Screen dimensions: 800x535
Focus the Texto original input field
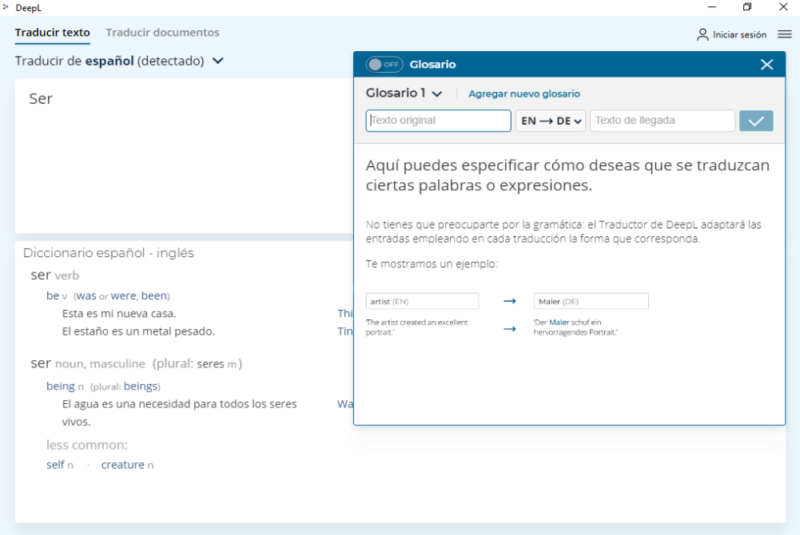[439, 121]
